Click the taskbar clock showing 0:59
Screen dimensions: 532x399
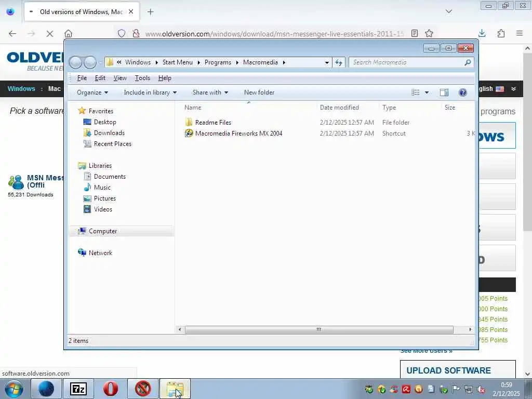point(506,385)
